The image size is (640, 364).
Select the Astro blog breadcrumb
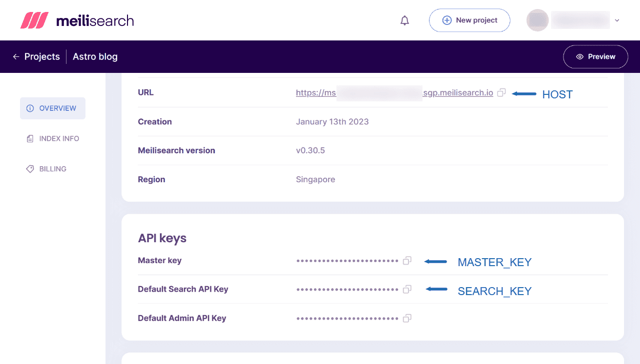95,56
